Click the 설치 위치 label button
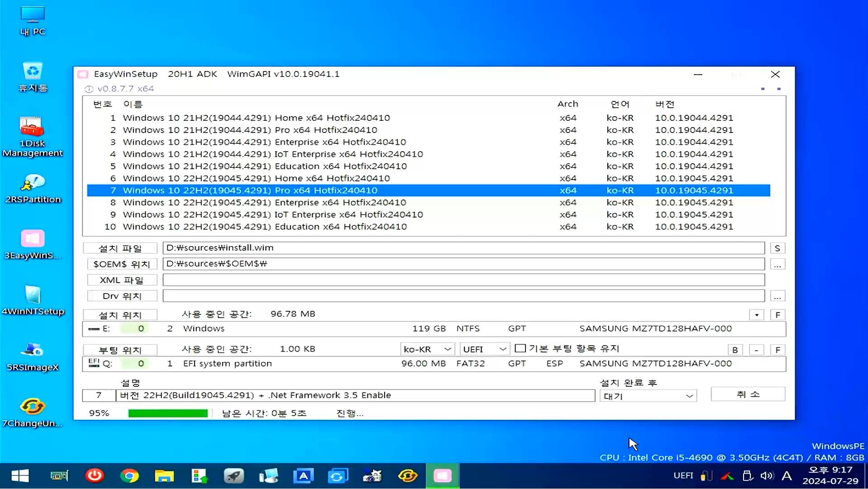This screenshot has width=868, height=489. [120, 315]
